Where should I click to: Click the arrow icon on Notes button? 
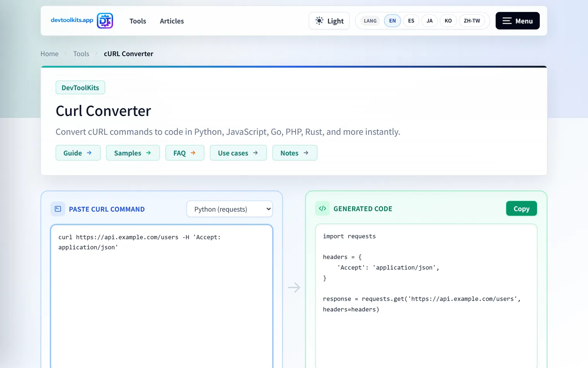click(x=306, y=153)
